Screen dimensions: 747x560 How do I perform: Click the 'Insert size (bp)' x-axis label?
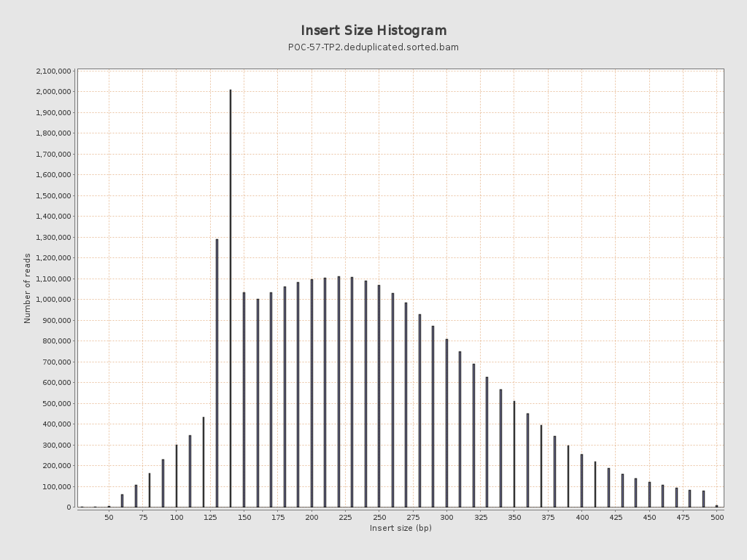400,528
